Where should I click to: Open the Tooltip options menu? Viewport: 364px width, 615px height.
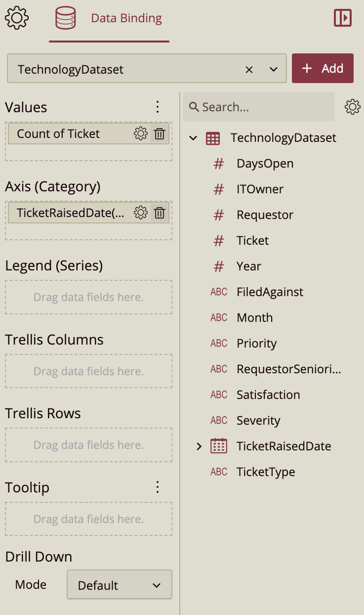(x=157, y=486)
